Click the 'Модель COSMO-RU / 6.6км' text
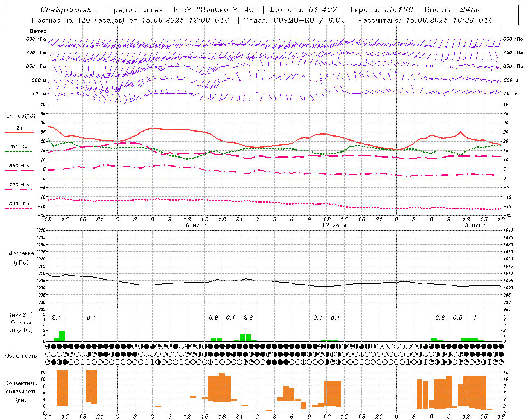 tap(295, 20)
